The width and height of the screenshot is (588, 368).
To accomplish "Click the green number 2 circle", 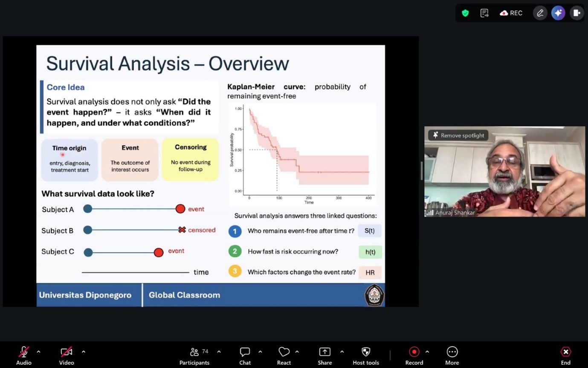I will pos(235,251).
